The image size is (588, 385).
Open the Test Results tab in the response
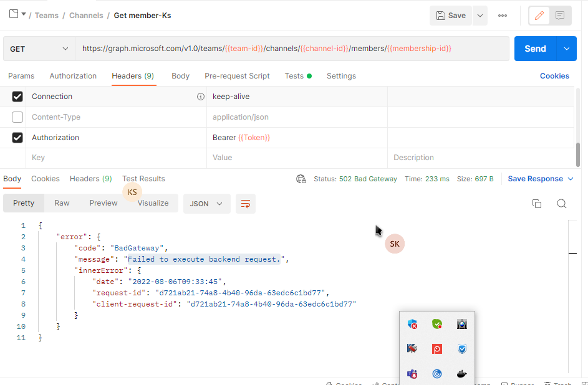(143, 178)
